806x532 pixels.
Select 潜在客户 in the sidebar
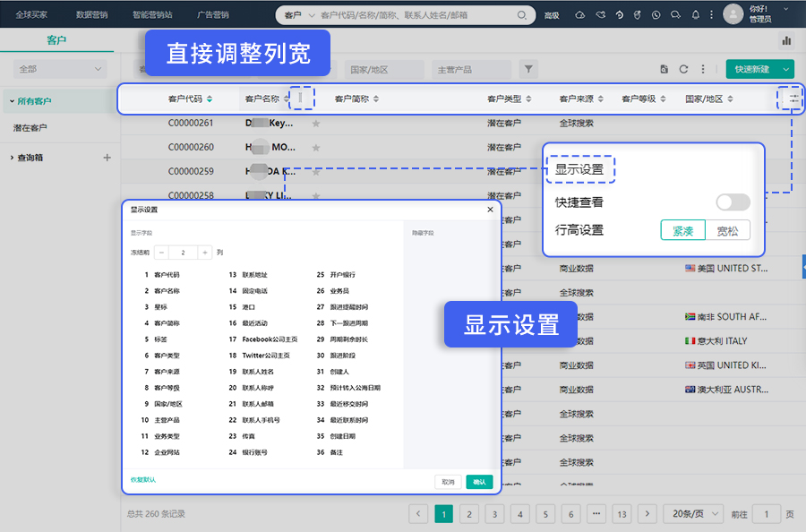[30, 127]
